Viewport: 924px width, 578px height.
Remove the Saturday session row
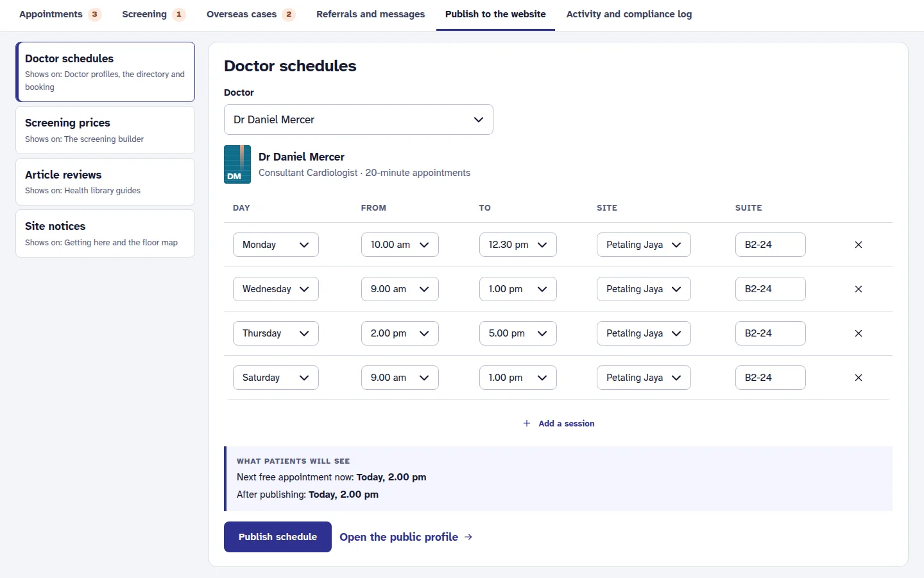(859, 378)
